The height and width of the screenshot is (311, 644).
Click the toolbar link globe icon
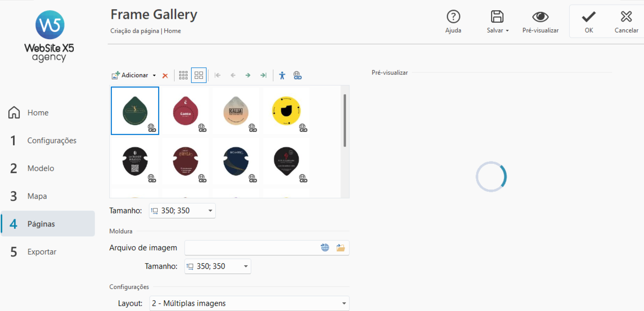coord(297,75)
